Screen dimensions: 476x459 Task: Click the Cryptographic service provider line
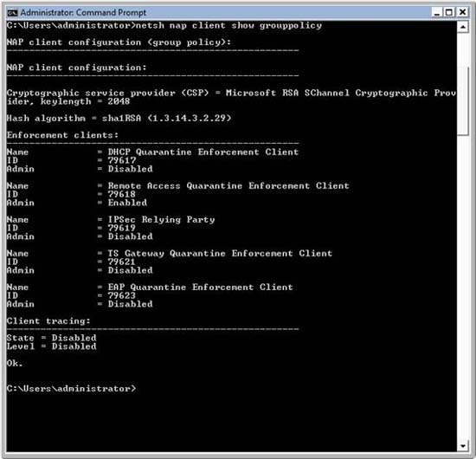point(231,97)
